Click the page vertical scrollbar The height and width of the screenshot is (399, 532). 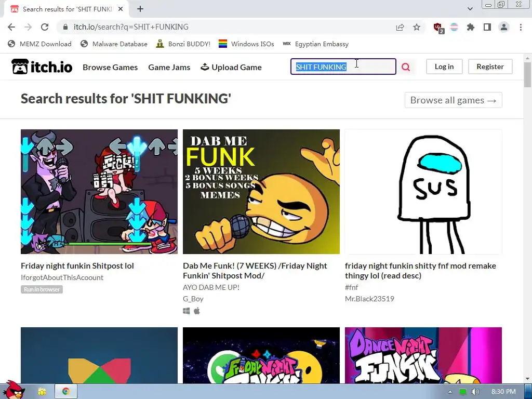click(x=528, y=75)
